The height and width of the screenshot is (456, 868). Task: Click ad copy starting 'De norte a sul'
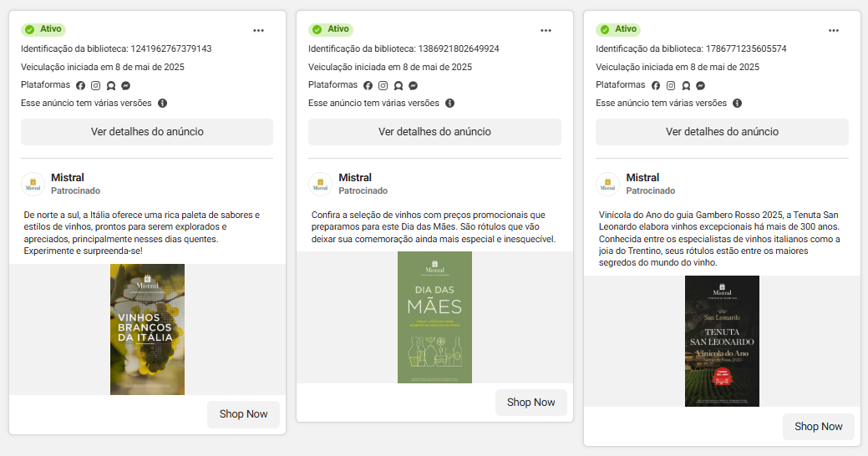tap(142, 233)
